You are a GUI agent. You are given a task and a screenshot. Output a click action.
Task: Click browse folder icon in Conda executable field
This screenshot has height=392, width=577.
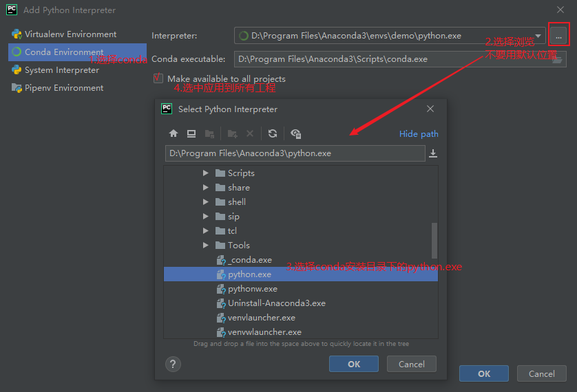tap(558, 59)
